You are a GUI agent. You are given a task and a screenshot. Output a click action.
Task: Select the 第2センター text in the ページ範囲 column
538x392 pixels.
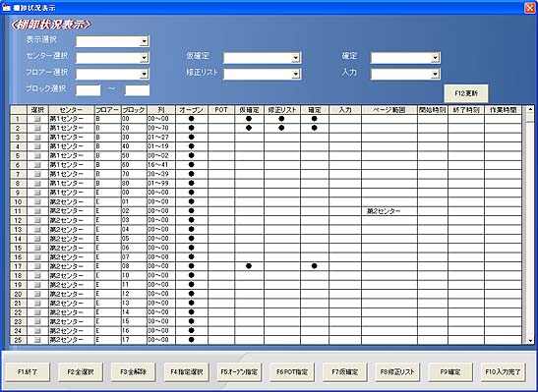tap(384, 211)
